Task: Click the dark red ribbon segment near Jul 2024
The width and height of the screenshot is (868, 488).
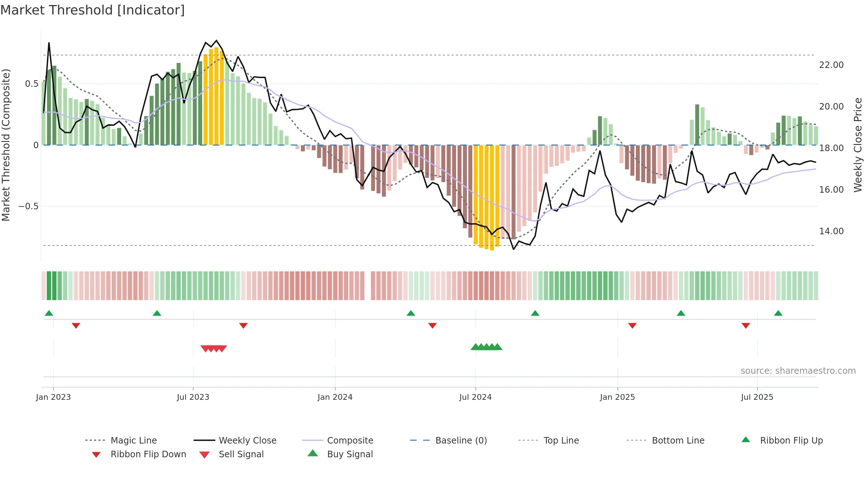Action: click(486, 286)
